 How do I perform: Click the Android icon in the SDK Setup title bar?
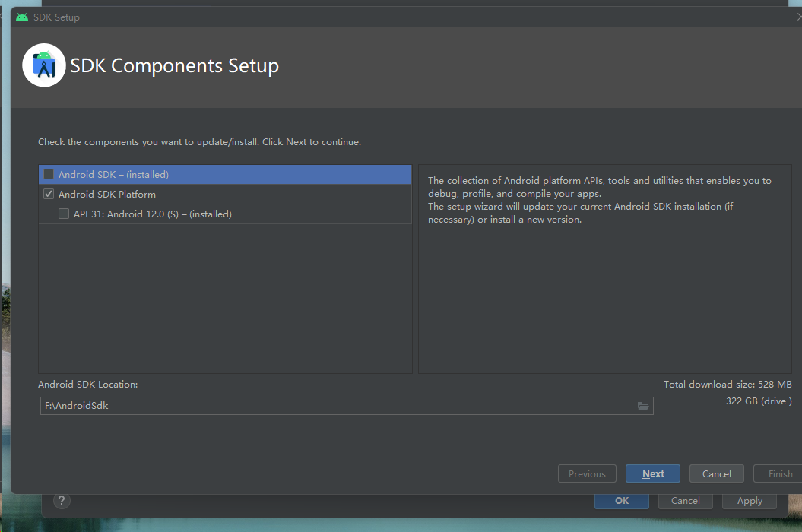[x=22, y=17]
